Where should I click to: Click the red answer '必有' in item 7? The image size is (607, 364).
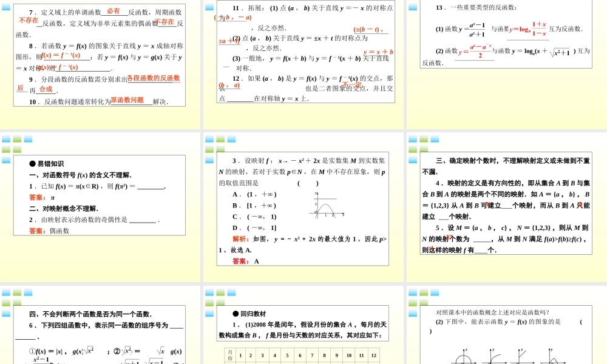pyautogui.click(x=114, y=11)
